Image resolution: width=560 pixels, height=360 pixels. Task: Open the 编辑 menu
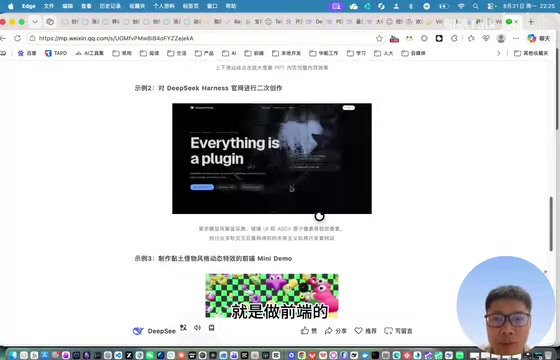68,6
